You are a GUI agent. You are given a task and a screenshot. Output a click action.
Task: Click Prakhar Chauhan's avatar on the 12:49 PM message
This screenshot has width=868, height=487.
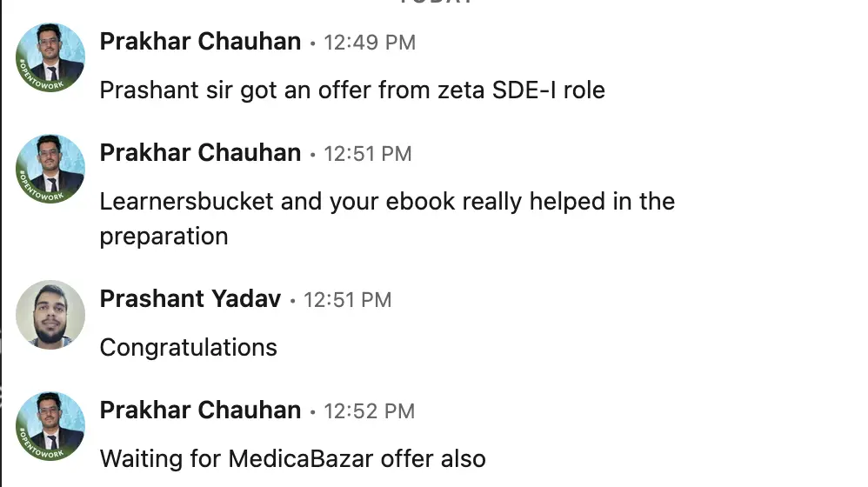(x=50, y=58)
